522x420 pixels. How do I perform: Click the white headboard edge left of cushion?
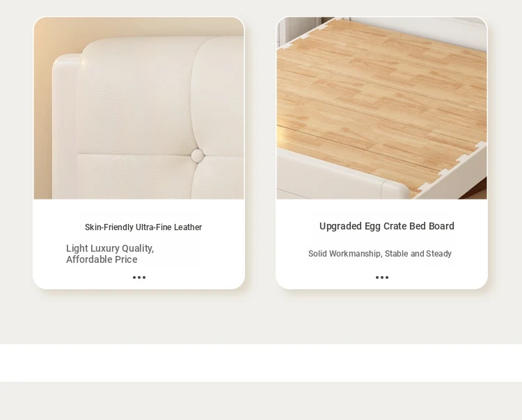[x=64, y=127]
